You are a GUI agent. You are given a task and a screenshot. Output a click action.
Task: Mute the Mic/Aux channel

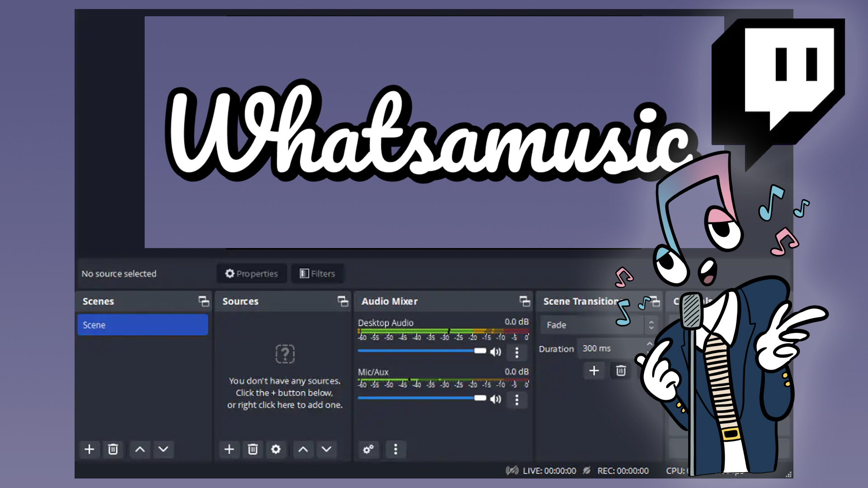click(495, 399)
